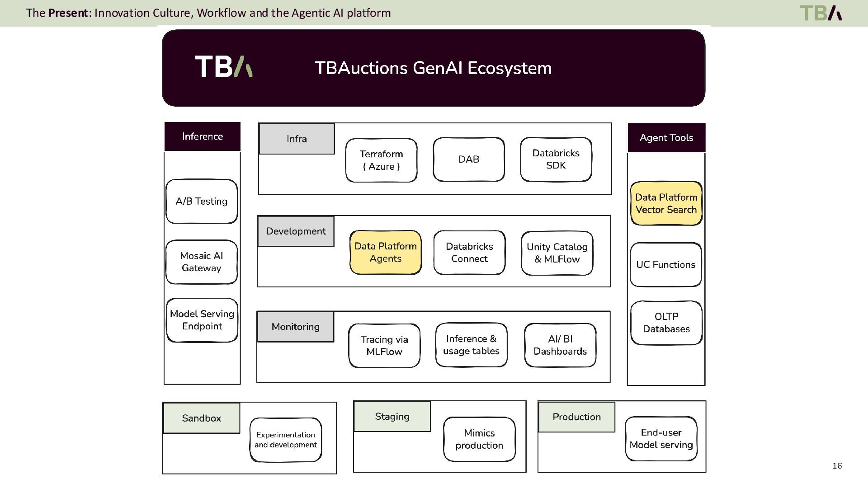Click the Tracing via MLFlow box
Screen dimensions: 868x488
384,345
